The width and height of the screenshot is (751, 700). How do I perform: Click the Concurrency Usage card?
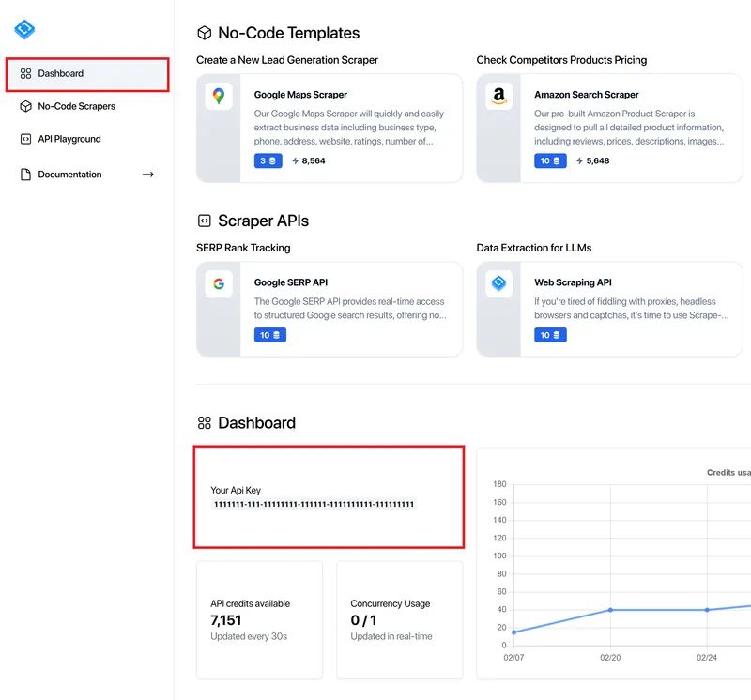pos(400,620)
